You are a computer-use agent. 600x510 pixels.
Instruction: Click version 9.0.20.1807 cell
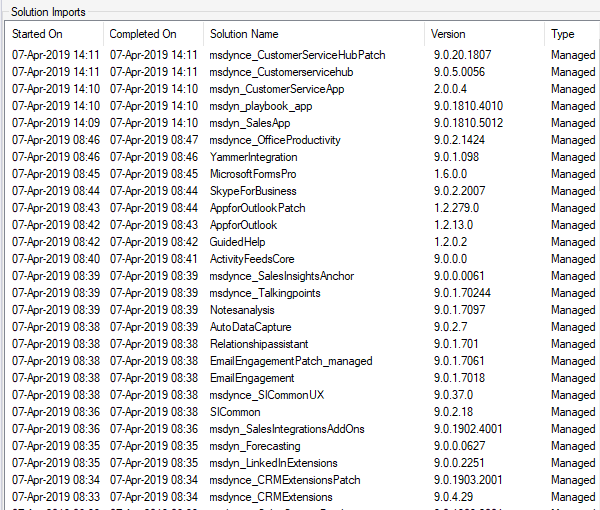coord(462,55)
